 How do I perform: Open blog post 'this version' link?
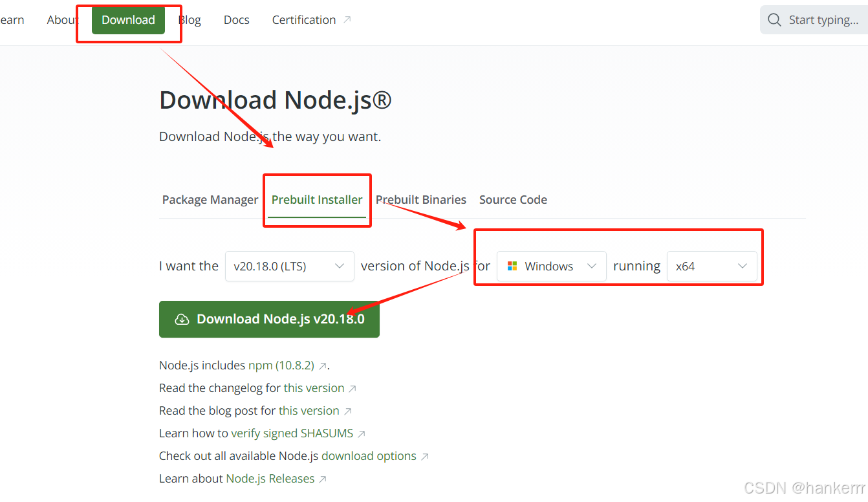coord(309,411)
